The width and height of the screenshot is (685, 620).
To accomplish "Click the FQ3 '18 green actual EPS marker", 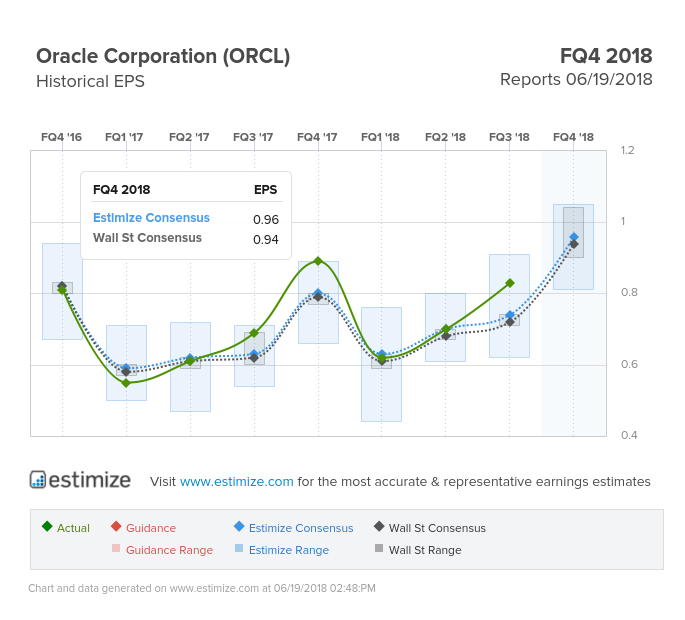I will [509, 283].
